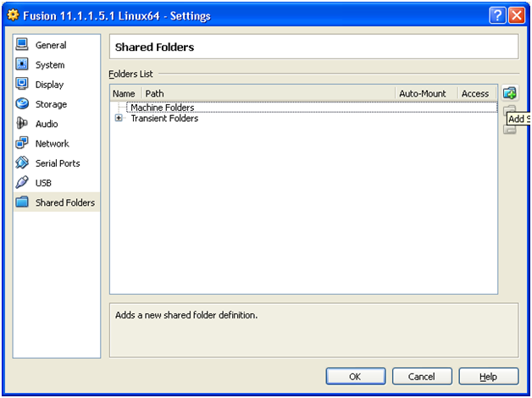Select the Shared Folders category
The image size is (532, 398).
57,202
